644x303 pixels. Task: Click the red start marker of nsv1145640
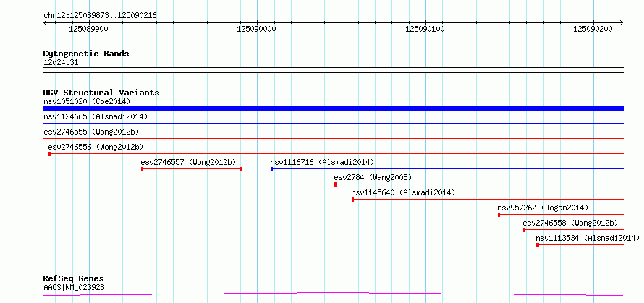click(x=352, y=200)
